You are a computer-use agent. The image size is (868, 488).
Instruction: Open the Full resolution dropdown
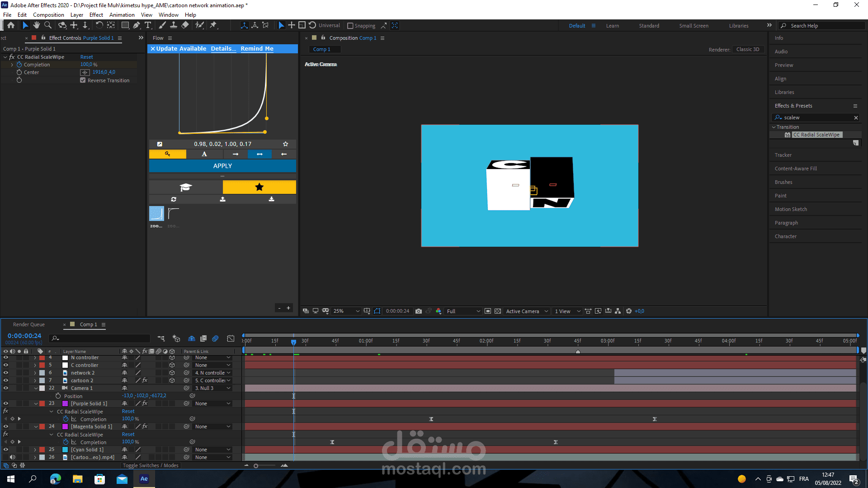[x=463, y=311]
